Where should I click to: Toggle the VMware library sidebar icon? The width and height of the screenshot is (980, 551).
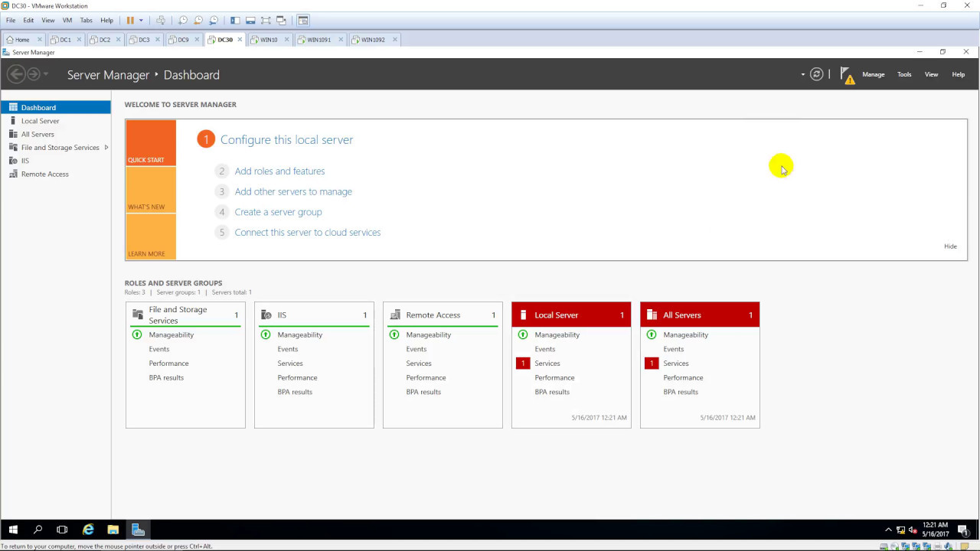click(x=235, y=20)
